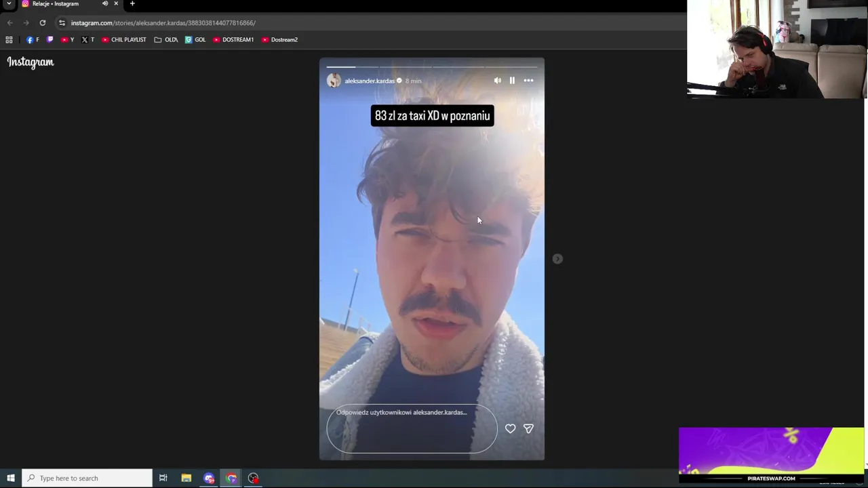
Task: Mute the tab via speaker icon
Action: click(105, 4)
